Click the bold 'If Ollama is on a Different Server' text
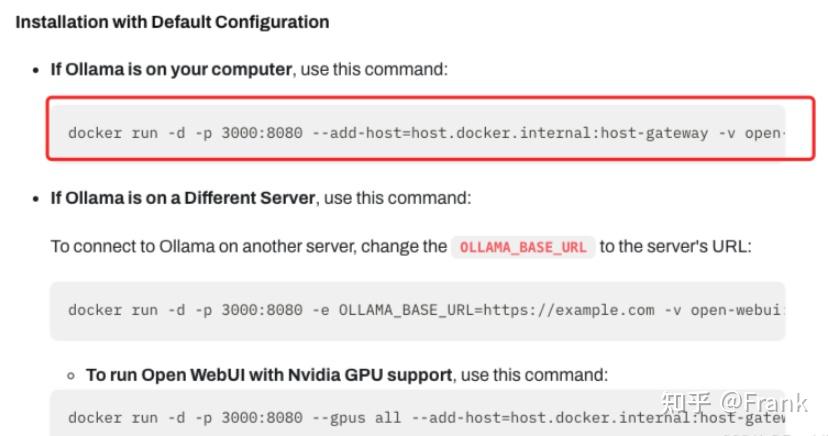The width and height of the screenshot is (828, 436). [x=183, y=198]
